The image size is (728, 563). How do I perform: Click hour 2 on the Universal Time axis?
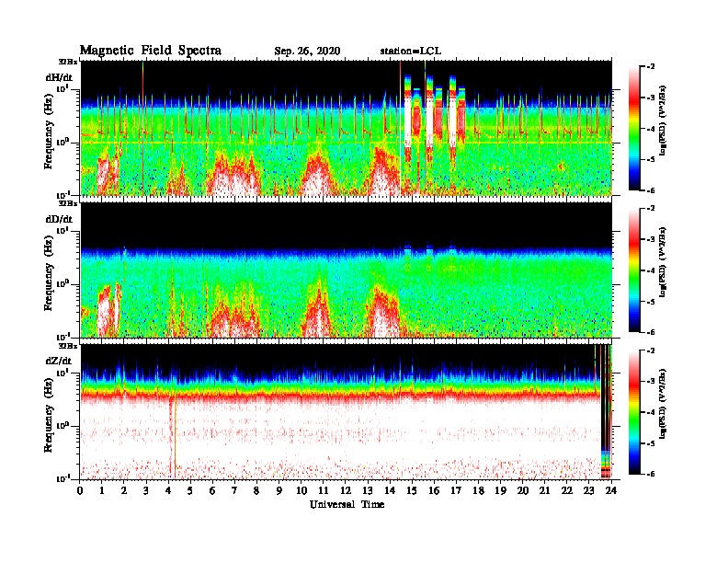[x=124, y=491]
